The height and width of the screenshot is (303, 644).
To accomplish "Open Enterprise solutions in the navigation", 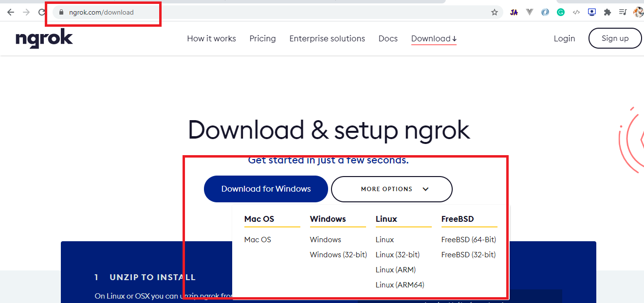I will [x=327, y=38].
